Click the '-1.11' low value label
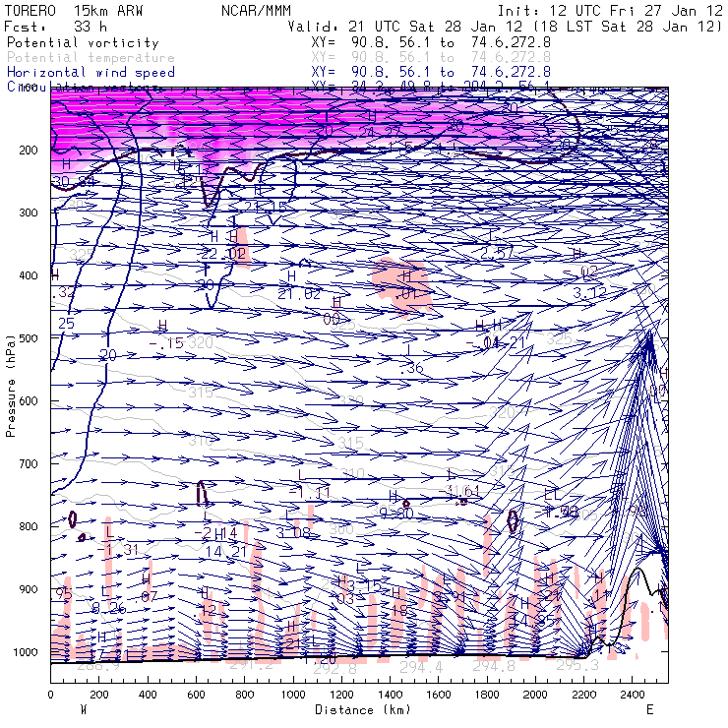 [x=310, y=493]
